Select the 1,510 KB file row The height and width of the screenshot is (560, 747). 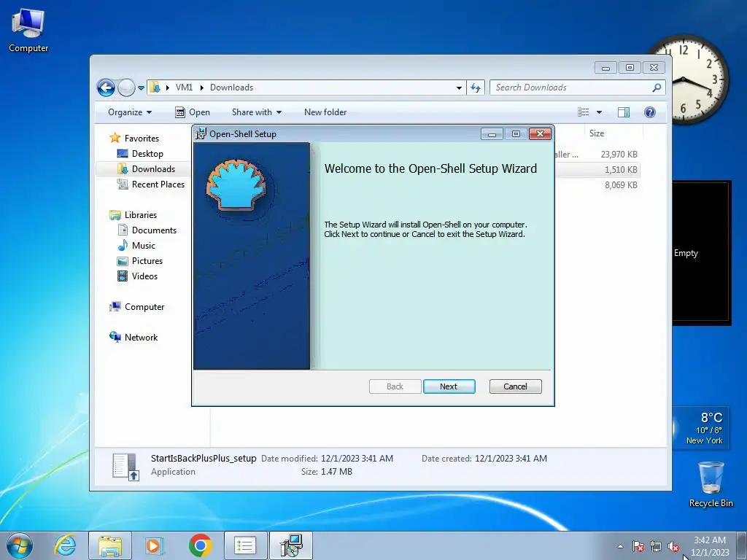pos(597,169)
